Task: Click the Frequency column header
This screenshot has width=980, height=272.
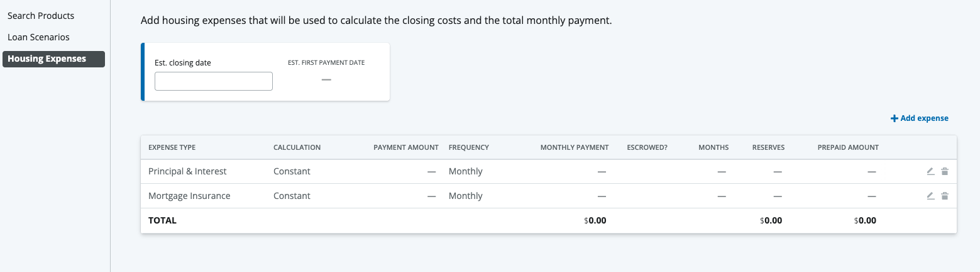Action: pyautogui.click(x=468, y=147)
